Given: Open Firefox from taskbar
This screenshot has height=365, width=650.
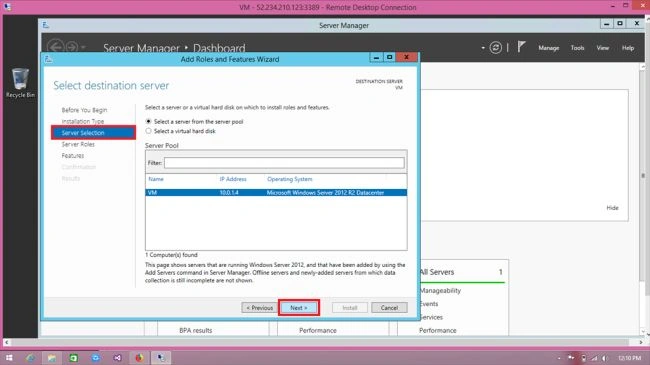Looking at the screenshot, I should pos(139,358).
